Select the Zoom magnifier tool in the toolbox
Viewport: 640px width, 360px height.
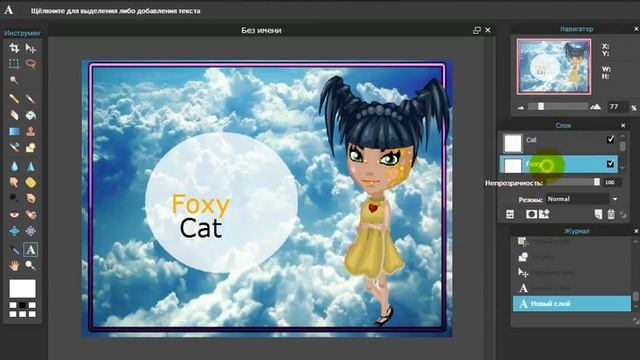31,266
